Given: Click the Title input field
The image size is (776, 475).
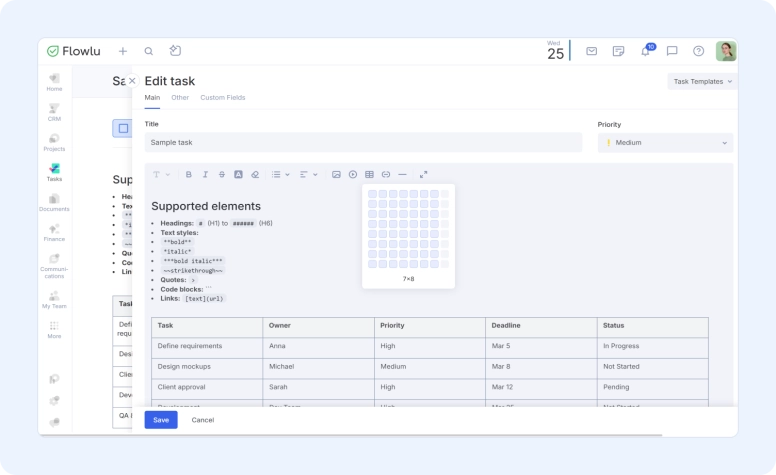Looking at the screenshot, I should 363,143.
